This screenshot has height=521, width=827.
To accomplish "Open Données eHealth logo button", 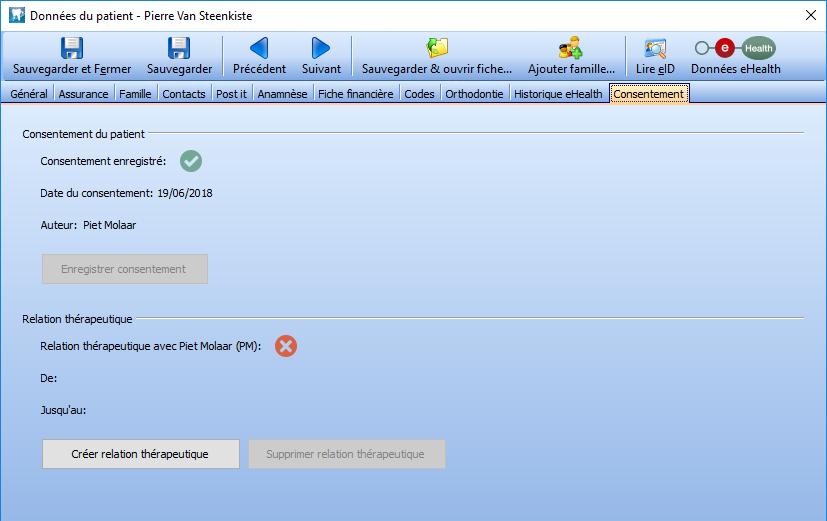I will (x=735, y=48).
